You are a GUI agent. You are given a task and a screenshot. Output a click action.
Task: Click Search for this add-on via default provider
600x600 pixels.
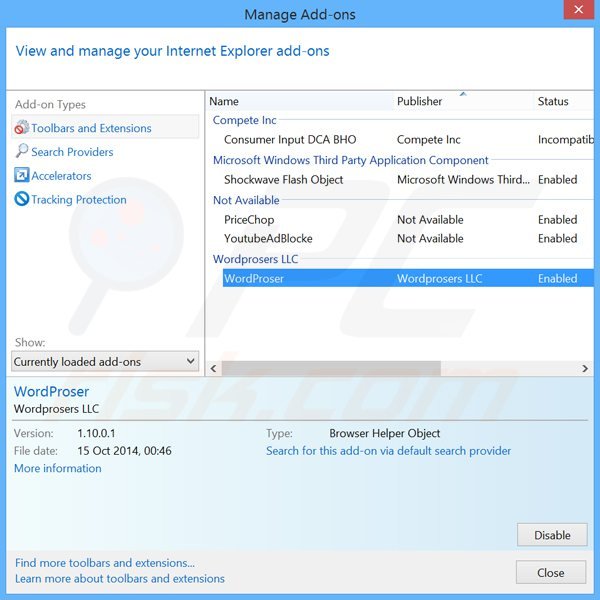point(388,451)
